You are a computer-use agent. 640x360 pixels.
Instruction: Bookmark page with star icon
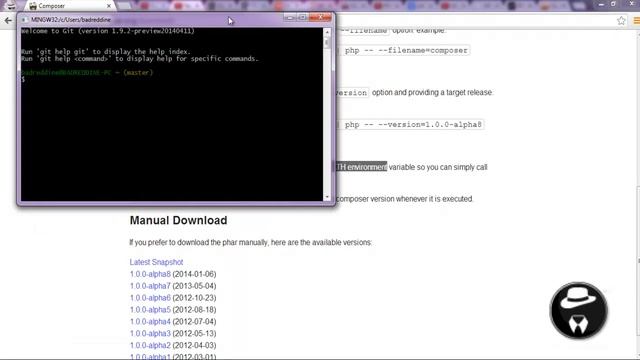621,20
